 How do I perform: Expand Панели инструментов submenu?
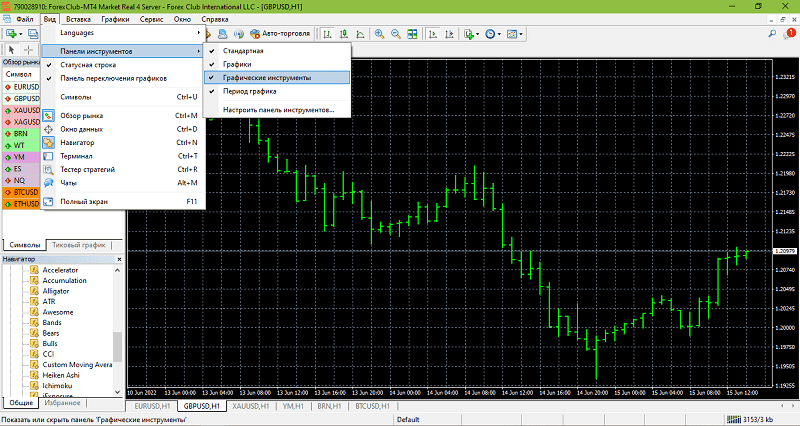coord(123,51)
